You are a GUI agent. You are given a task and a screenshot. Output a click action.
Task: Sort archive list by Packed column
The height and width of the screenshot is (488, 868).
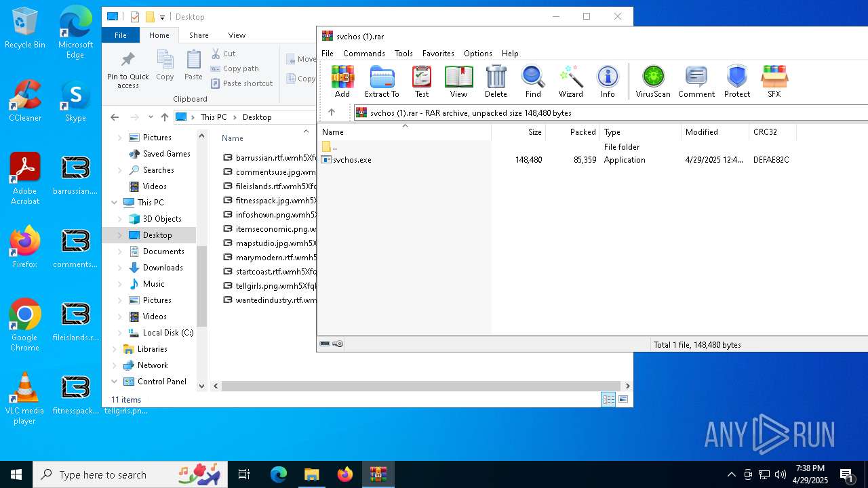(573, 132)
